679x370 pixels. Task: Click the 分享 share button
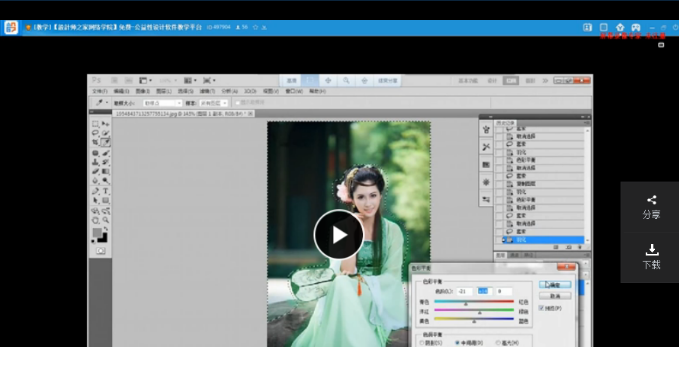651,207
